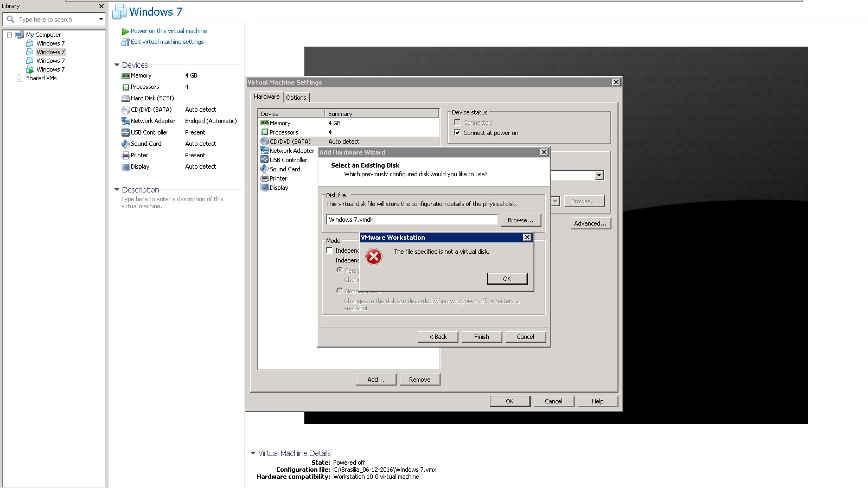Click the Advanced... button

(590, 223)
